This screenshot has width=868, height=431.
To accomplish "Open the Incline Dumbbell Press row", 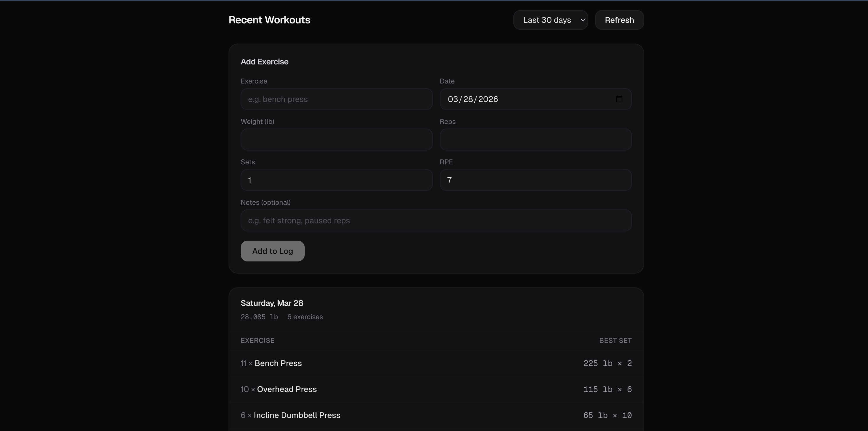I will click(297, 415).
